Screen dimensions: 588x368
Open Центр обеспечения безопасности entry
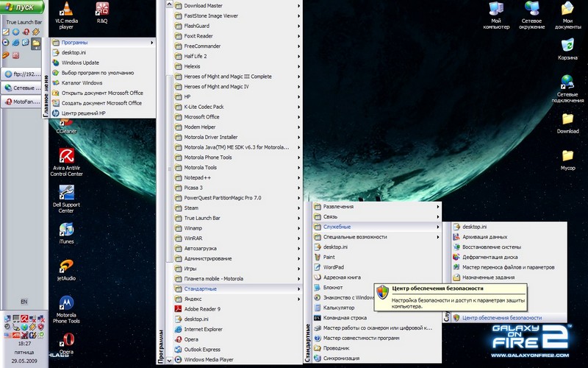(x=509, y=318)
